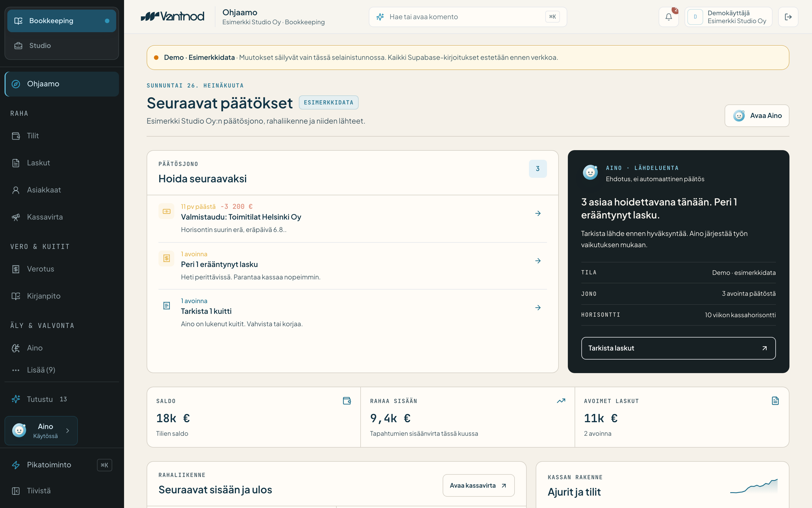Open arrow for Valmistaudu: Toimitilat Helsinki Oy
The height and width of the screenshot is (508, 812).
538,213
